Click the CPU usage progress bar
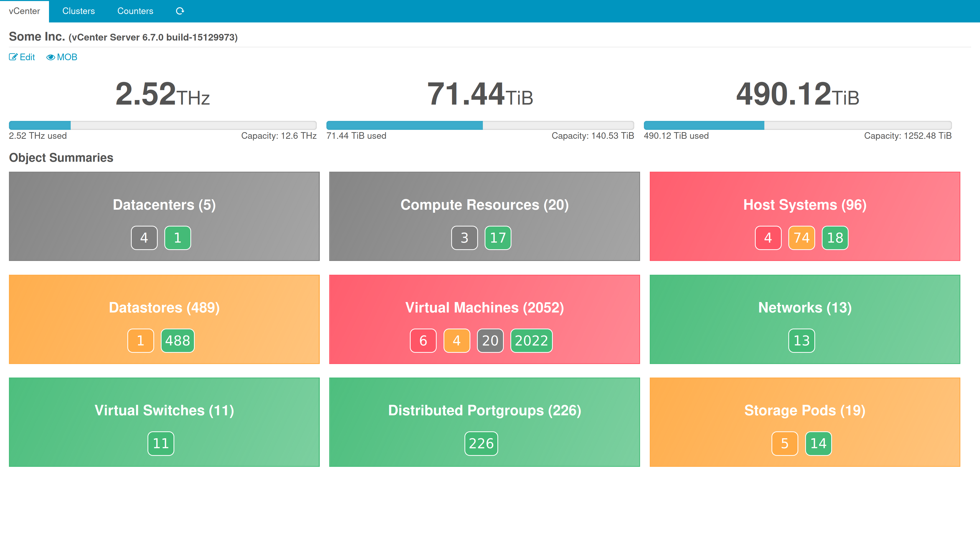This screenshot has width=980, height=551. [x=163, y=125]
